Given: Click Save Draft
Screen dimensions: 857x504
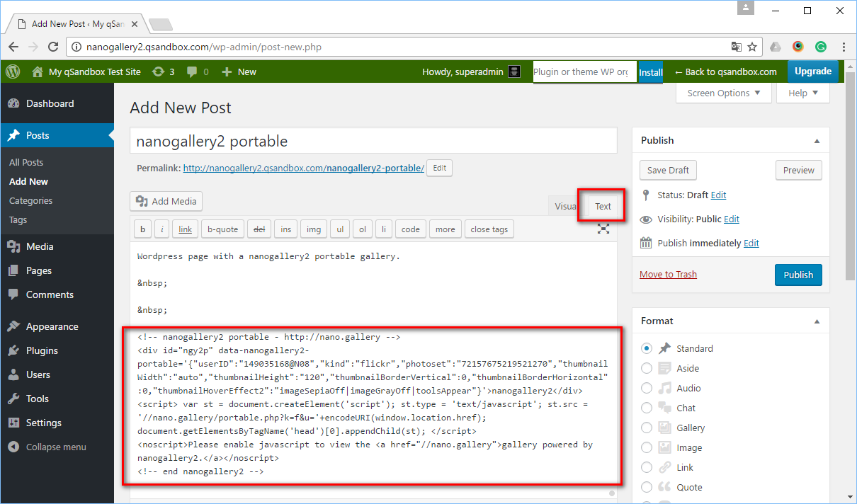Looking at the screenshot, I should pos(669,170).
